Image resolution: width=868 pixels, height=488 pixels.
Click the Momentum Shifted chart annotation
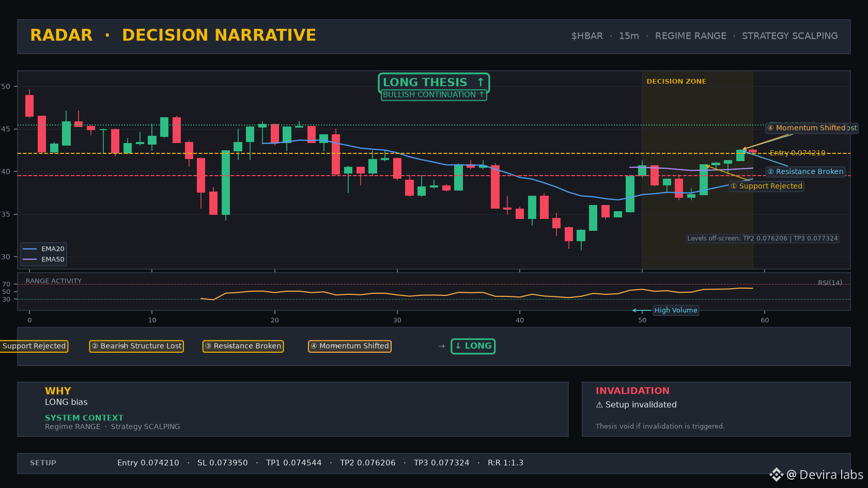tap(807, 128)
